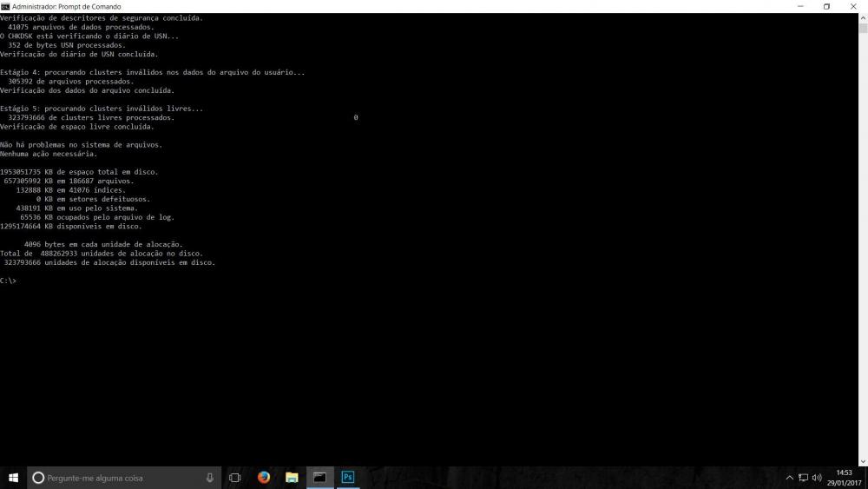Screen dimensions: 868x489
Task: Click 'Total de 488262933 unidades' line
Action: coord(102,253)
